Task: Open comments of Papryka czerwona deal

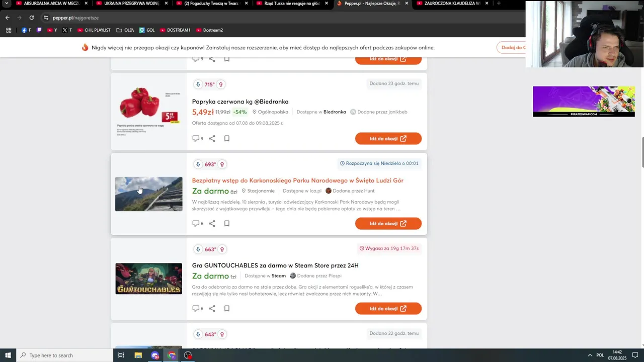Action: pyautogui.click(x=198, y=138)
